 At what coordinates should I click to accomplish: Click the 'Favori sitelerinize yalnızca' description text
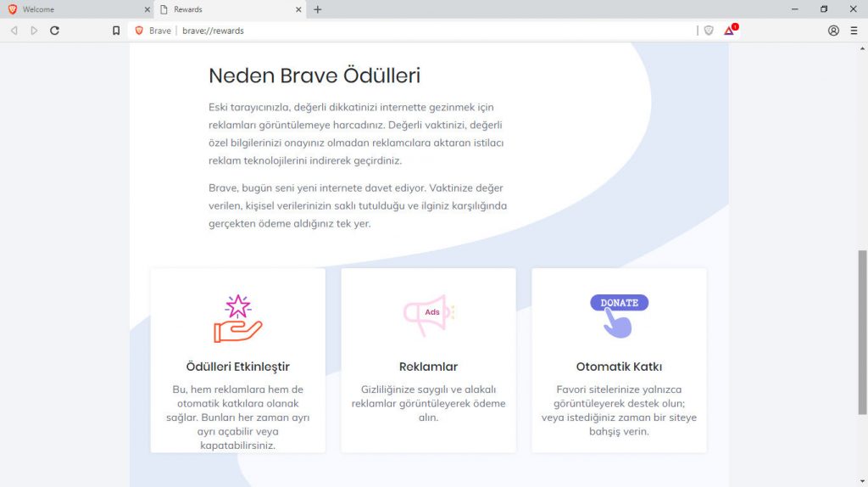tap(619, 411)
